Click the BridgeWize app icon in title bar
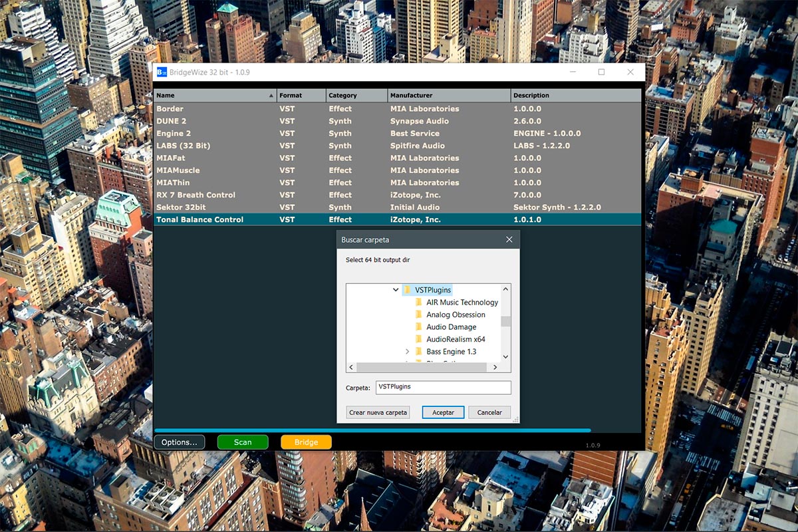 [161, 72]
